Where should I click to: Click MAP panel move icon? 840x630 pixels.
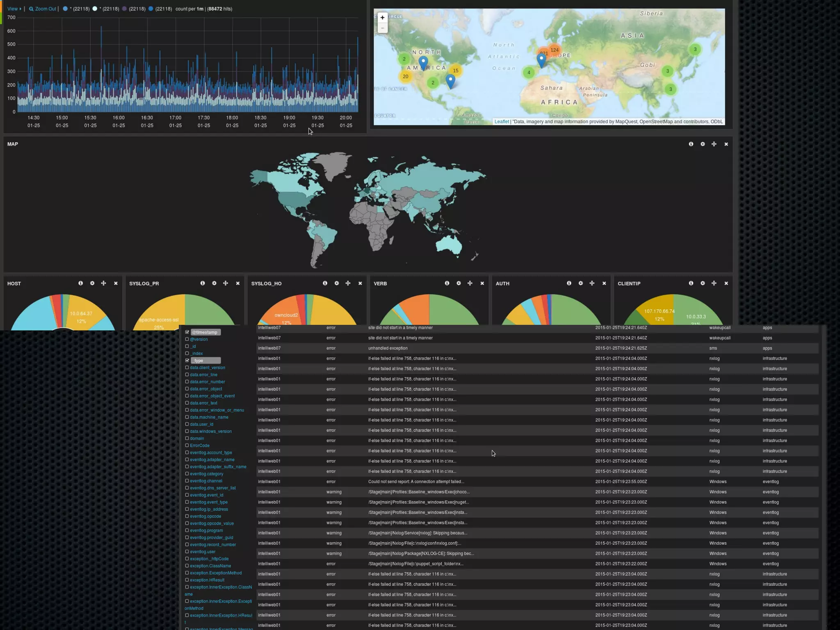pyautogui.click(x=714, y=144)
